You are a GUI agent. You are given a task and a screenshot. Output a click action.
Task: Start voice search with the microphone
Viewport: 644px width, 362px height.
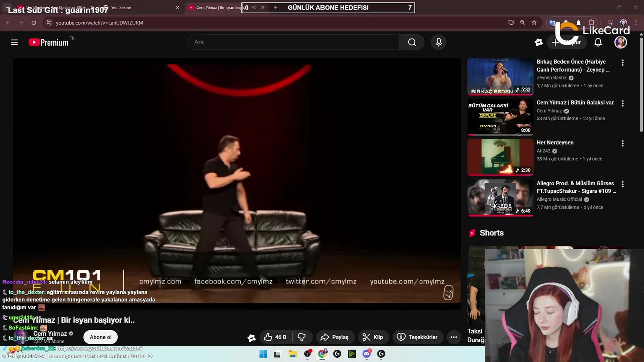click(x=439, y=42)
